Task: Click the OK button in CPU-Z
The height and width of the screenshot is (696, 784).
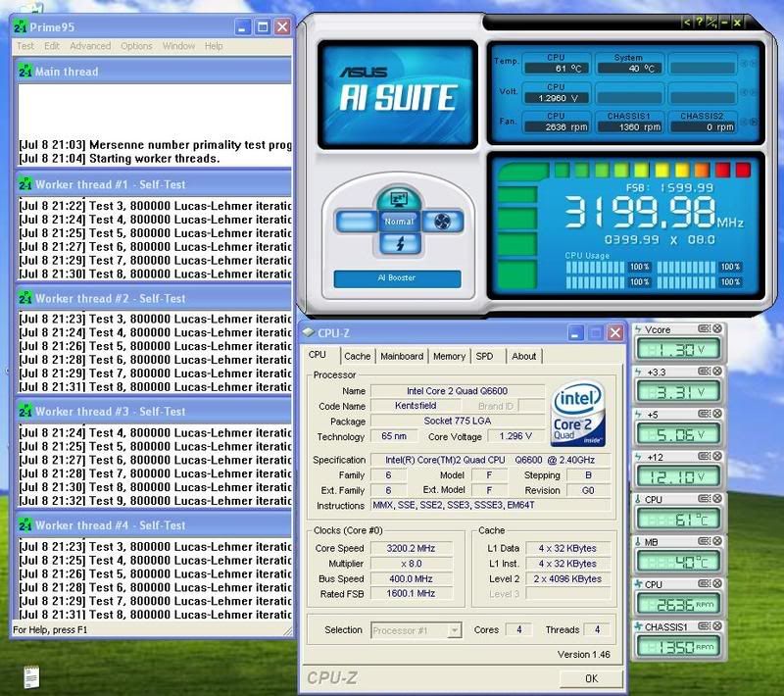Action: pyautogui.click(x=591, y=678)
